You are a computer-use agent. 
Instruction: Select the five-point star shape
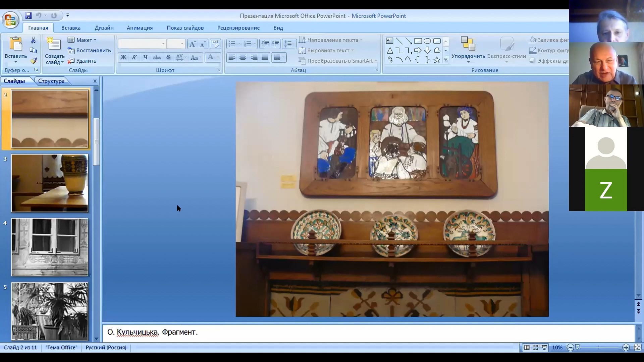pyautogui.click(x=437, y=60)
